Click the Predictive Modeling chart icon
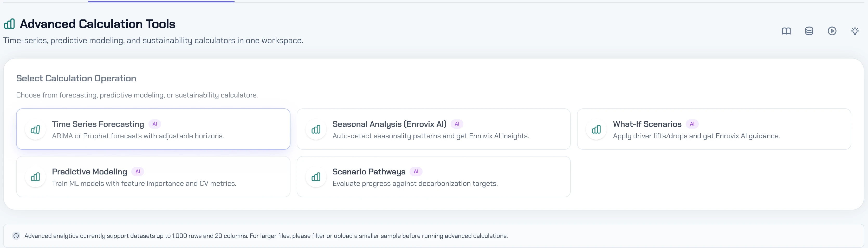The height and width of the screenshot is (248, 868). (35, 177)
